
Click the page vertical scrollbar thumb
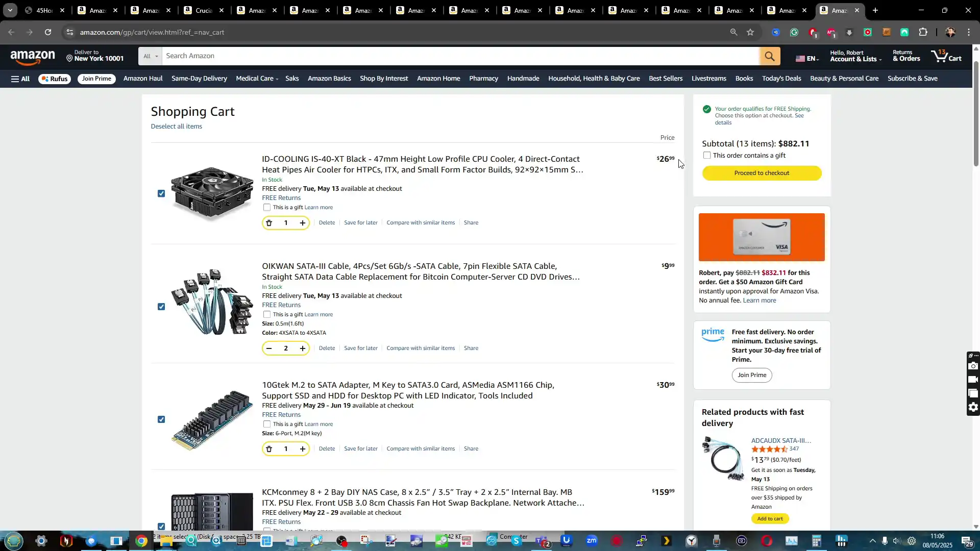[x=976, y=114]
